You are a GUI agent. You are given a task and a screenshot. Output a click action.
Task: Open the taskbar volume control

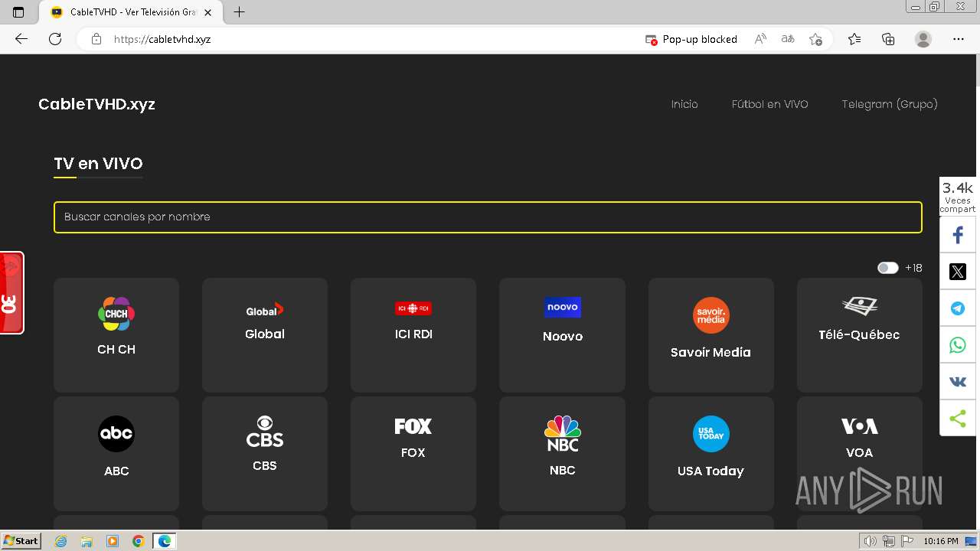[x=871, y=541]
